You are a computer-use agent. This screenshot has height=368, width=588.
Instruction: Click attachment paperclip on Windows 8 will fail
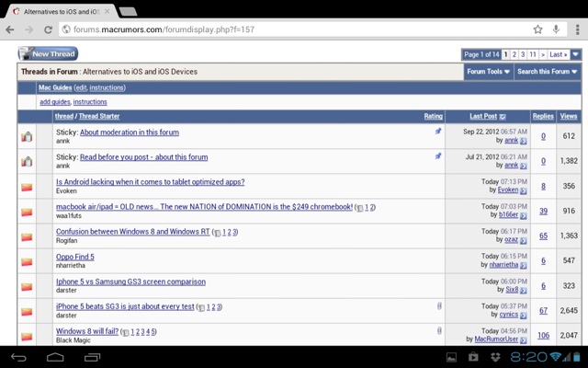pyautogui.click(x=439, y=331)
